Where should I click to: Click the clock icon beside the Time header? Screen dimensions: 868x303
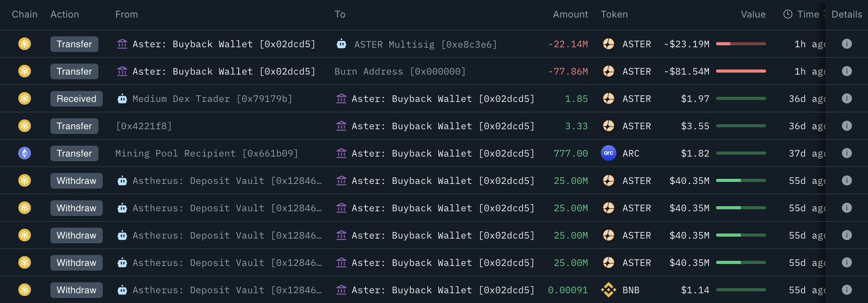pos(787,14)
